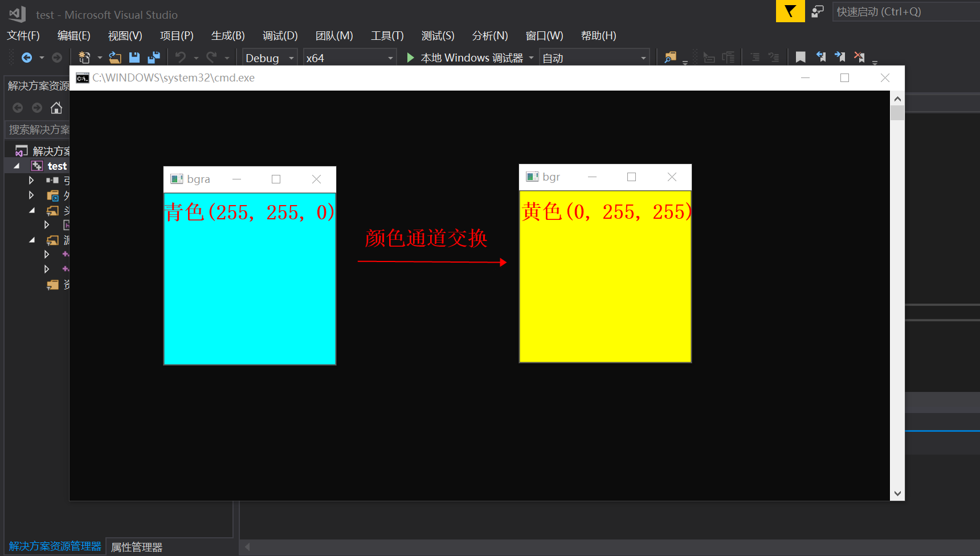
Task: Open the 团队(M) menu
Action: click(334, 35)
